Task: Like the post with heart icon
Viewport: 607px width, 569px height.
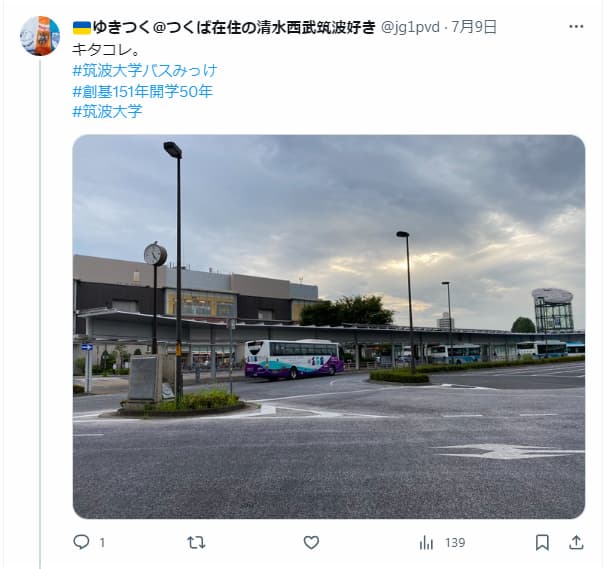Action: point(311,542)
